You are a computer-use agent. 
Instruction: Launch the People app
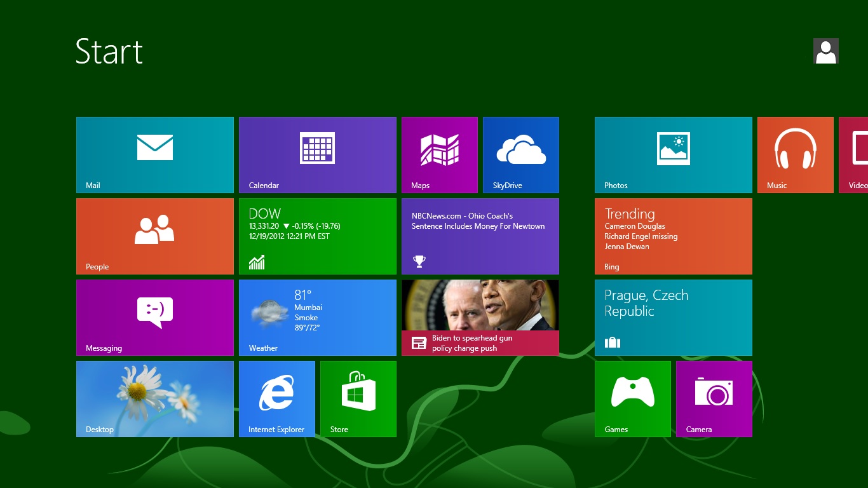click(x=154, y=236)
